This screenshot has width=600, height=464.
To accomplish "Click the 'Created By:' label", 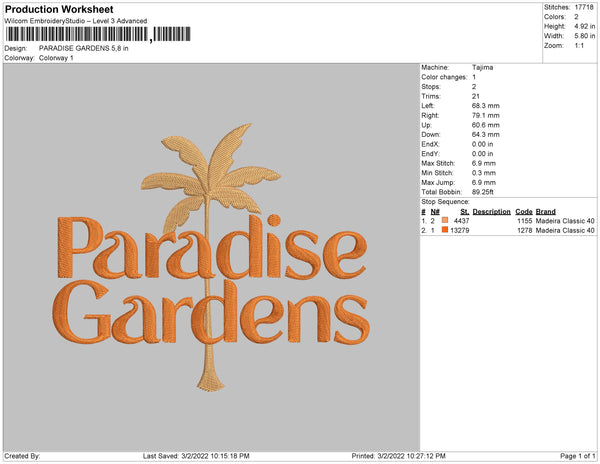I will click(x=22, y=456).
